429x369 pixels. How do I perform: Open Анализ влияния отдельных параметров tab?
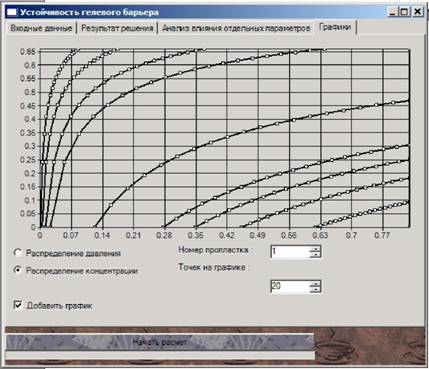[236, 28]
